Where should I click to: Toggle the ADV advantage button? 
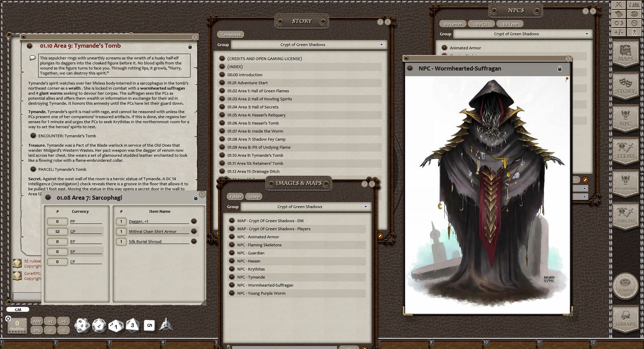coord(37,321)
